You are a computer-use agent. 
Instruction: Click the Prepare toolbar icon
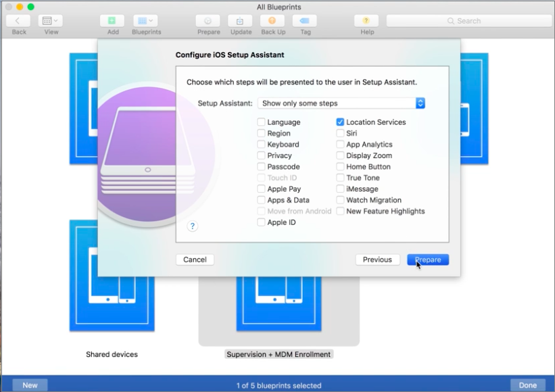[208, 21]
